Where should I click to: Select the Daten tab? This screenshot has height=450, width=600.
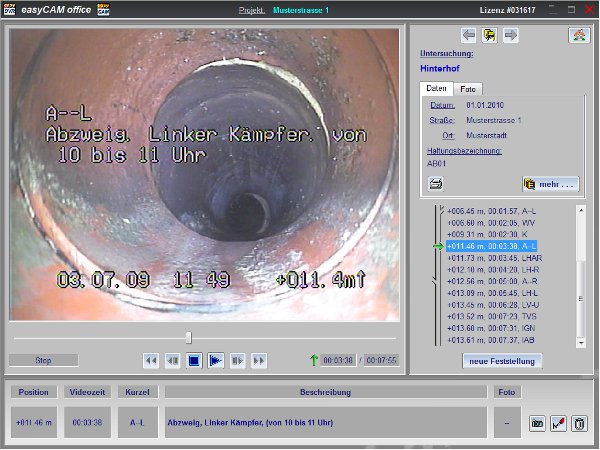click(x=437, y=89)
